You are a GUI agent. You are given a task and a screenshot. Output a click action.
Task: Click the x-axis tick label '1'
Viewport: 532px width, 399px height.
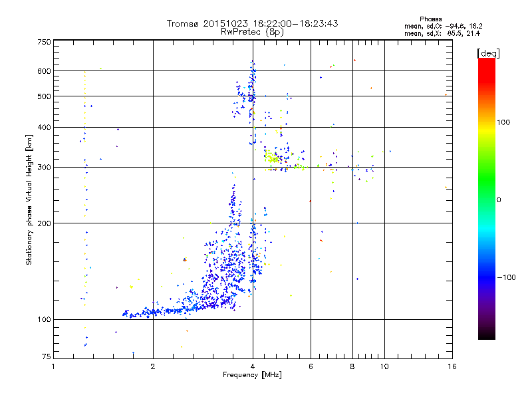click(53, 366)
